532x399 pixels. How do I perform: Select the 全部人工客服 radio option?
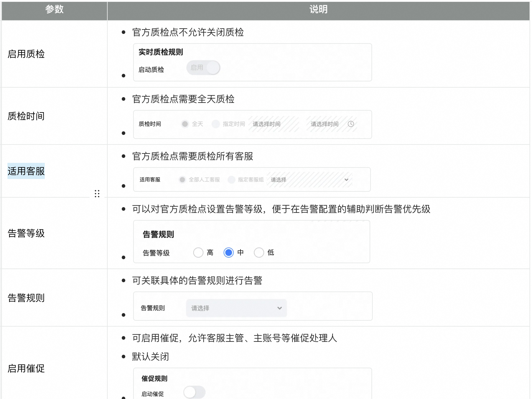coord(182,180)
